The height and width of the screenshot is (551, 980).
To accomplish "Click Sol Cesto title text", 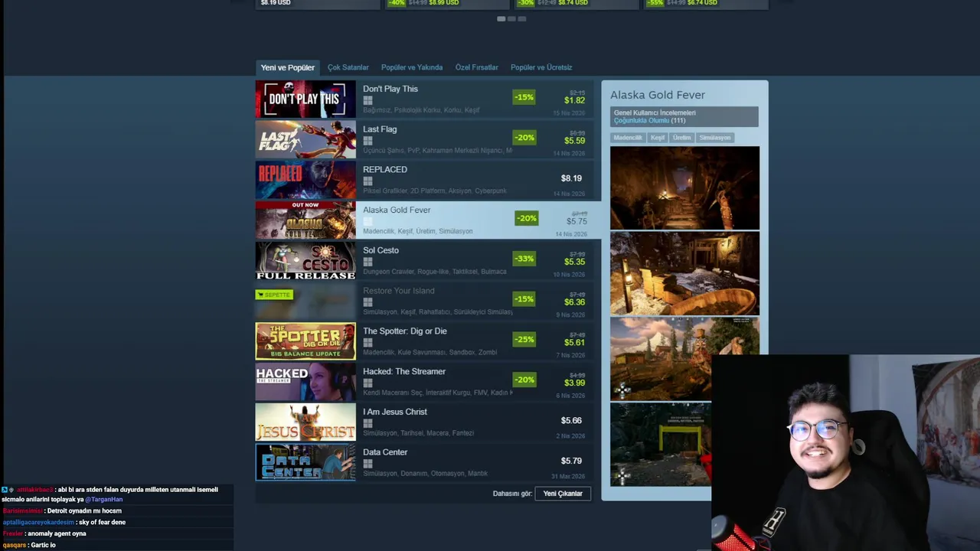I will pos(381,250).
